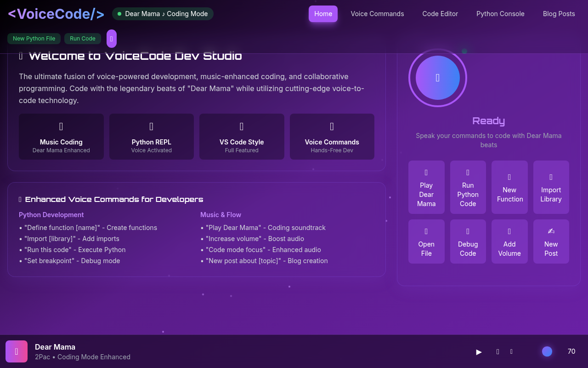Image resolution: width=588 pixels, height=368 pixels.
Task: Open the Voice Commands nav tab
Action: [377, 14]
